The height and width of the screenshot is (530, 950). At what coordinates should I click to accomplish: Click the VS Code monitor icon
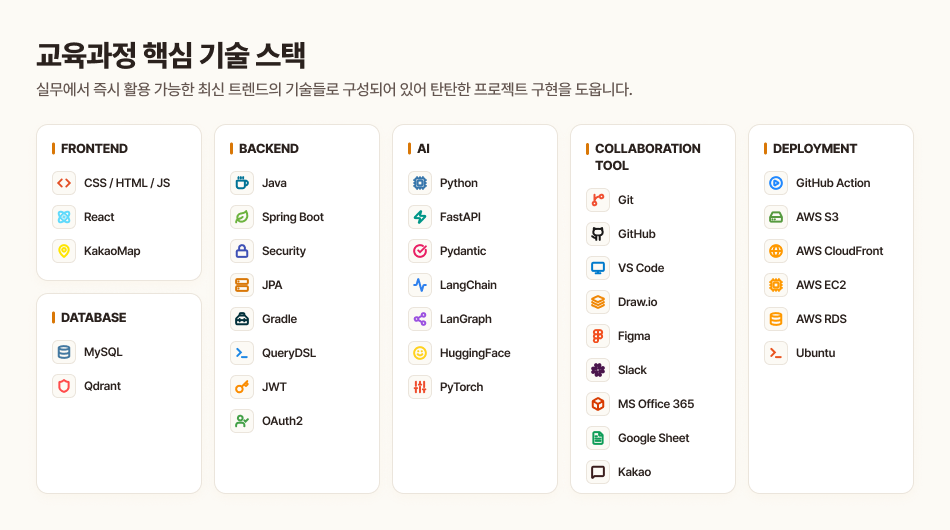click(x=598, y=268)
